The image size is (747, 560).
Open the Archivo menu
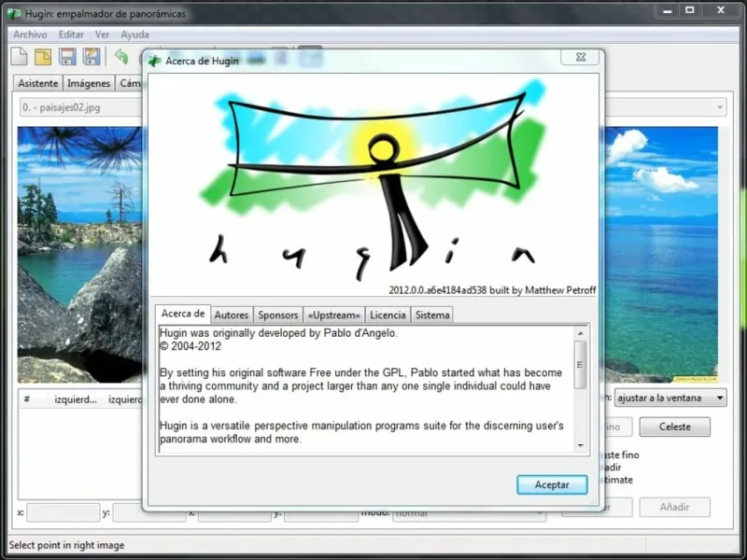pos(30,35)
